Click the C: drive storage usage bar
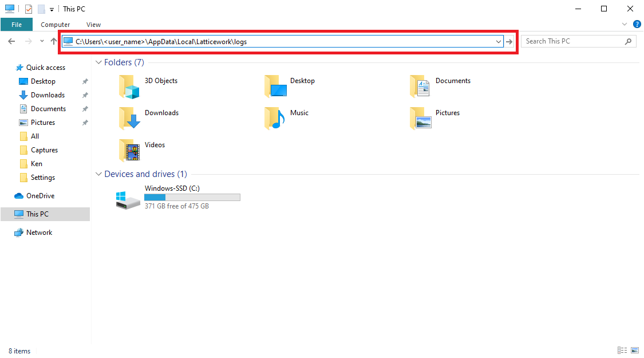 point(192,197)
